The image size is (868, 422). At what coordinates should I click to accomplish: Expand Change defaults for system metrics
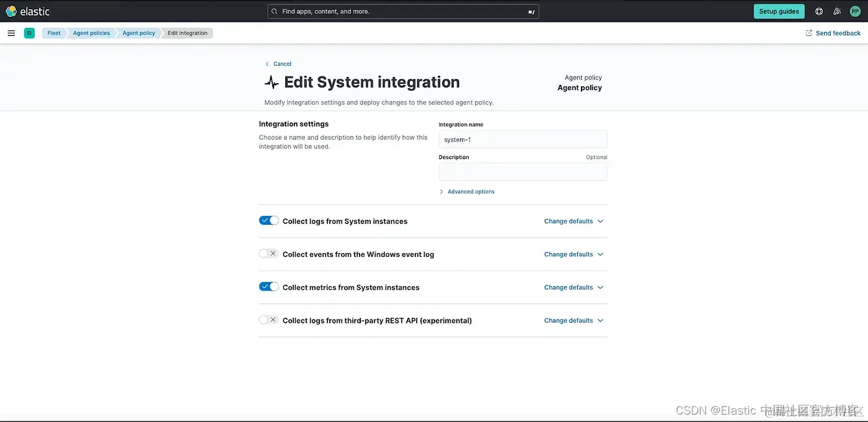point(573,287)
